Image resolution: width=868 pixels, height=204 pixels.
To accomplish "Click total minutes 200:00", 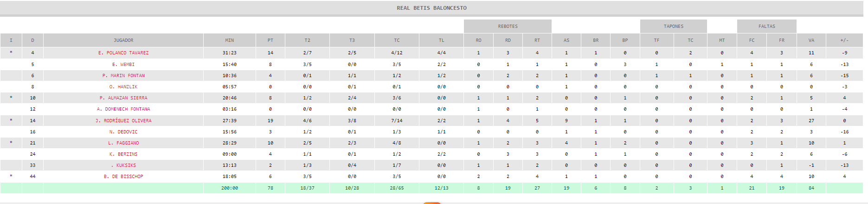I will [x=230, y=188].
